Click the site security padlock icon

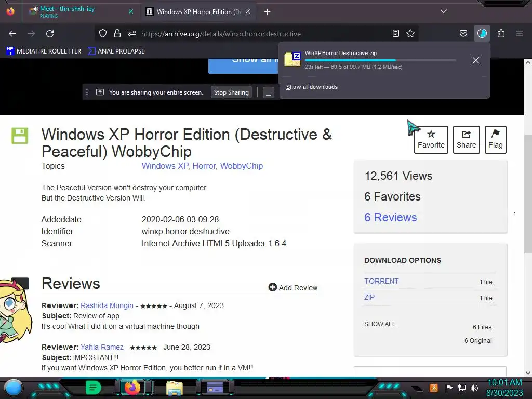click(x=117, y=33)
